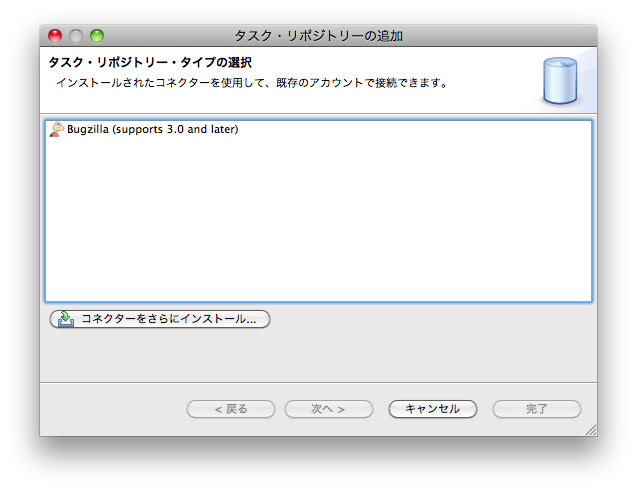
Task: Zoom the window with the green button
Action: [97, 36]
